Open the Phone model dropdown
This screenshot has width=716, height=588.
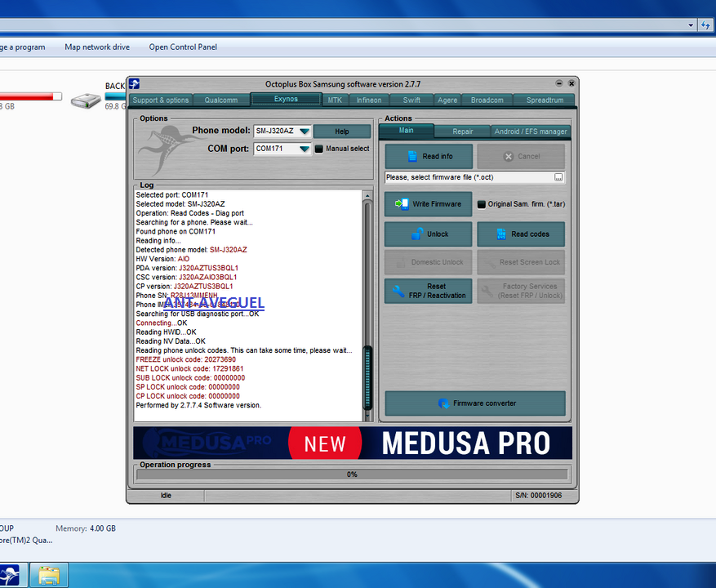tap(305, 131)
